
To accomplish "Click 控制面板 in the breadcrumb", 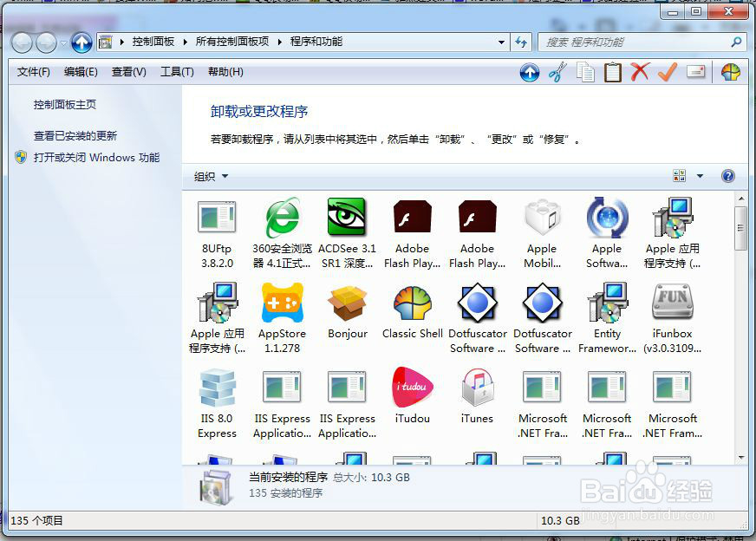I will 153,42.
